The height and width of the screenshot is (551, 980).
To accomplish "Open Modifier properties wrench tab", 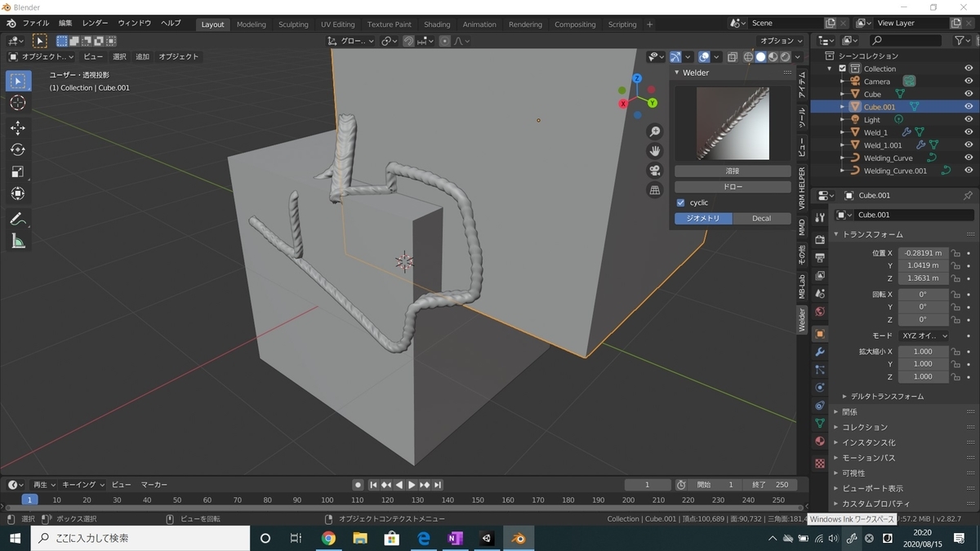I will click(x=820, y=352).
